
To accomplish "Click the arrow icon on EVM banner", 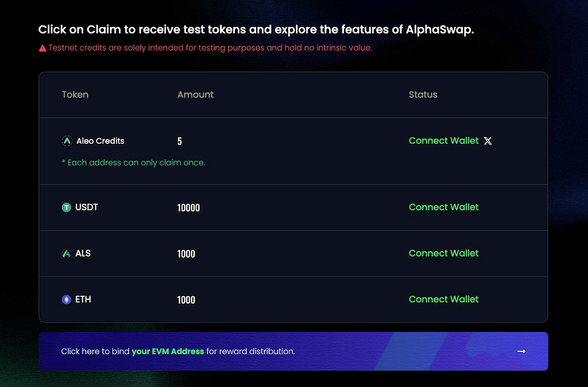I will [x=521, y=351].
